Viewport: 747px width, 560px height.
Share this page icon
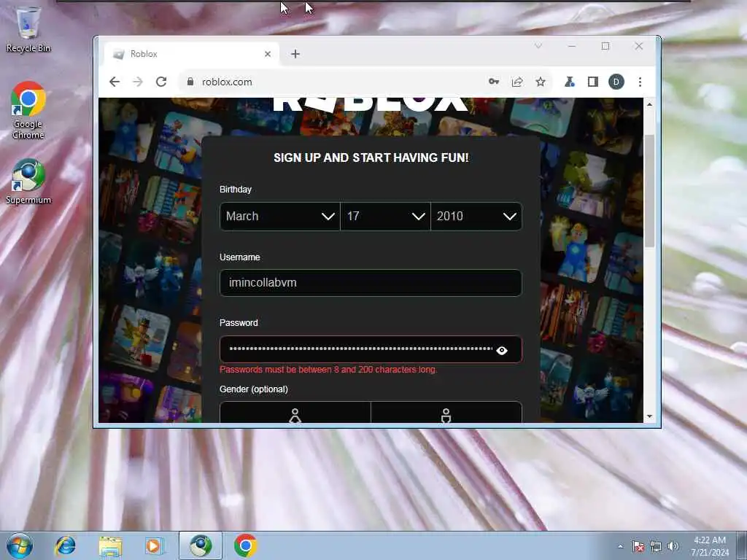(x=517, y=82)
